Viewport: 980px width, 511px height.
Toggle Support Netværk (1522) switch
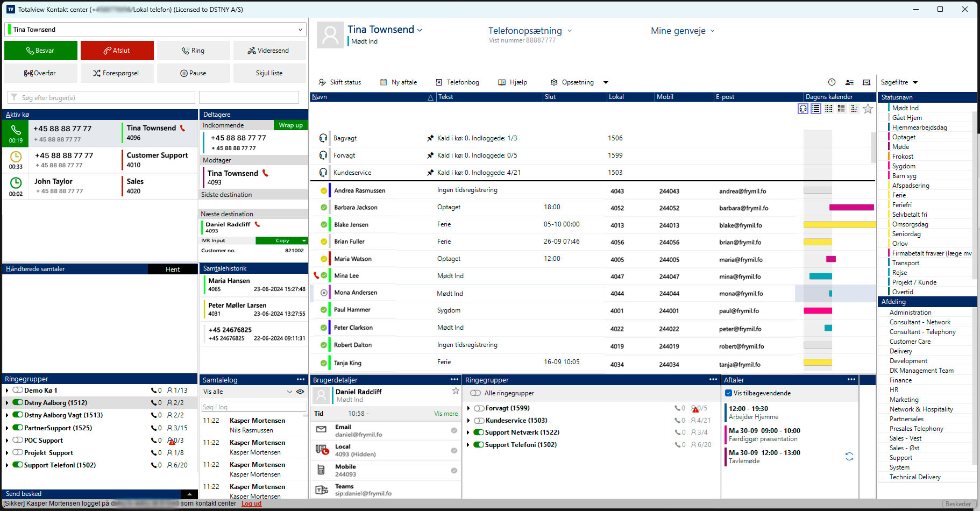479,432
